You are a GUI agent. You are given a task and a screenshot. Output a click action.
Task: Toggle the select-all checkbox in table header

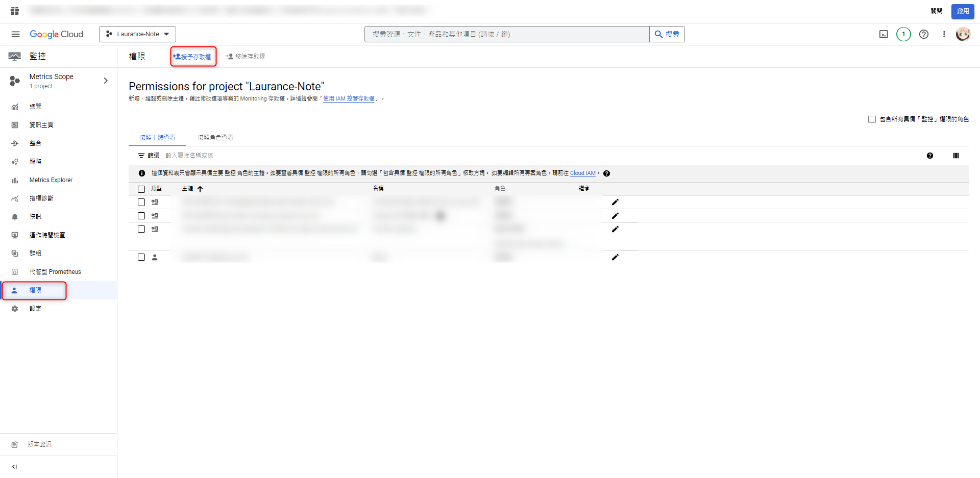point(141,189)
